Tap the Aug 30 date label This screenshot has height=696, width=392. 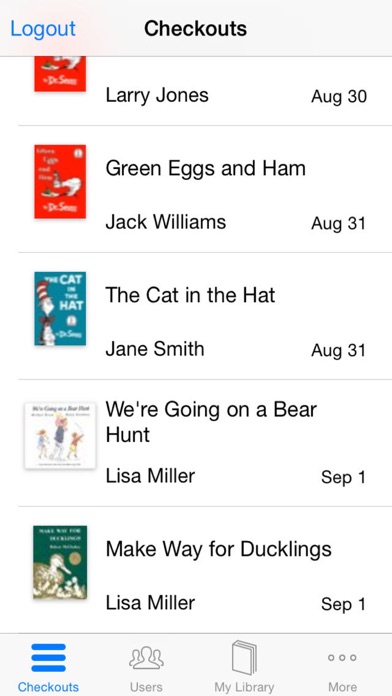tap(339, 96)
